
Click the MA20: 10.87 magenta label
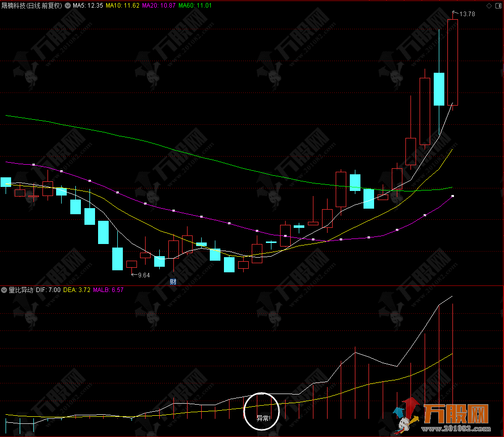(x=159, y=6)
